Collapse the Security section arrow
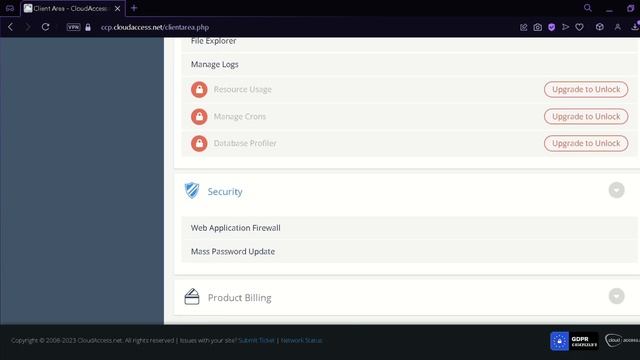Image resolution: width=640 pixels, height=360 pixels. click(616, 190)
